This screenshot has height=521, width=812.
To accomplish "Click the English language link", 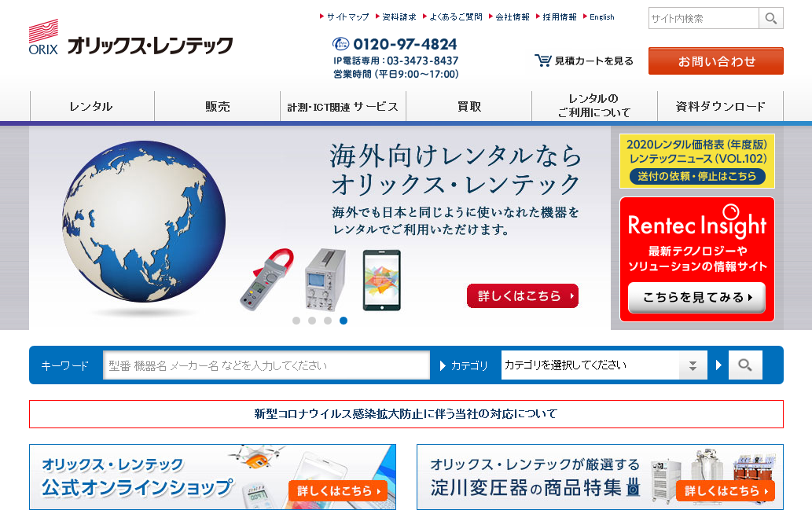I will tap(601, 17).
